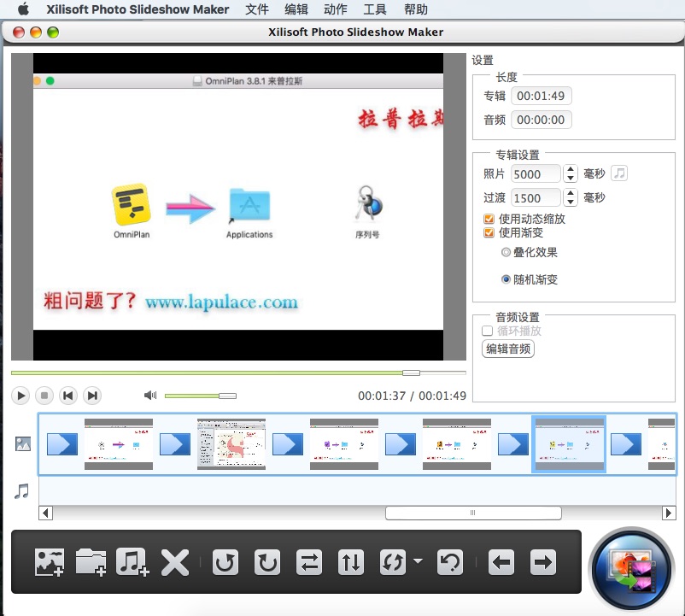
Task: Click transition arrow before highlighted thumbnail
Action: point(513,444)
